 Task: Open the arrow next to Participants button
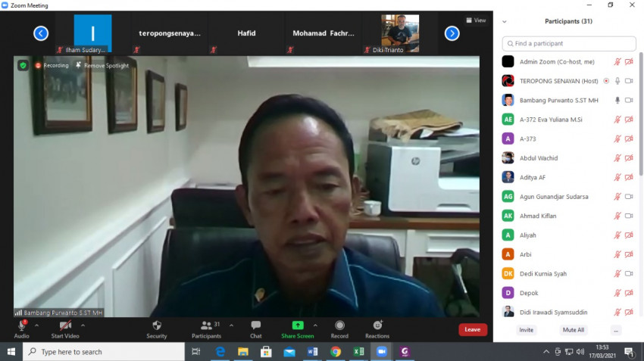[231, 325]
